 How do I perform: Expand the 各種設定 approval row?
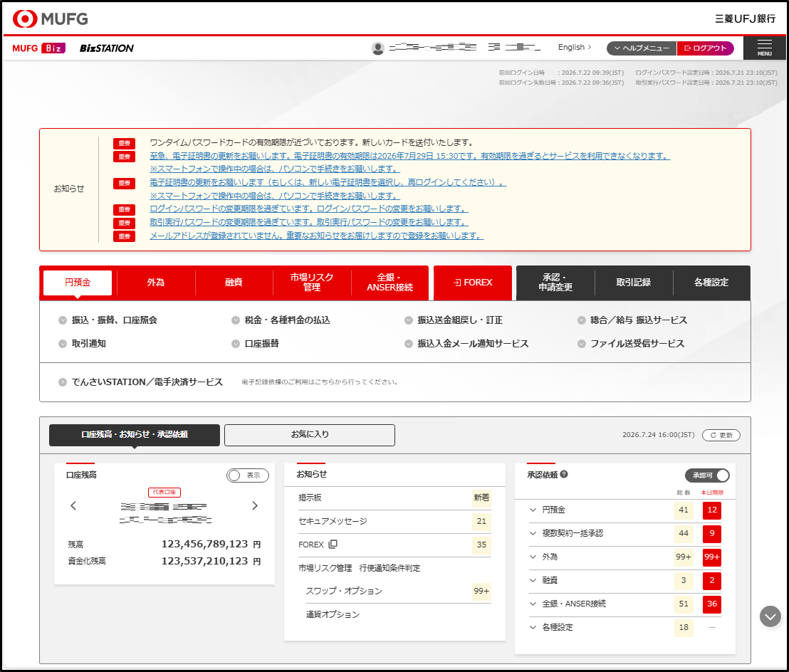(533, 627)
